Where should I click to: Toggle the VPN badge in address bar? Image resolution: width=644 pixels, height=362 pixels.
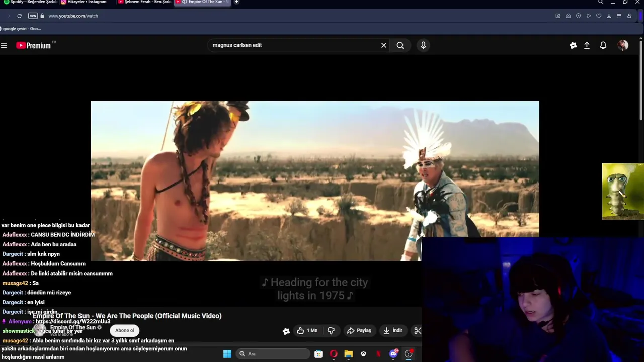[33, 16]
